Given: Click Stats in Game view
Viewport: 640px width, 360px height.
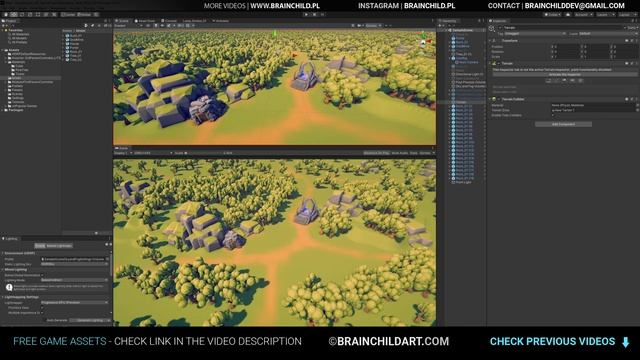Looking at the screenshot, I should coord(413,153).
